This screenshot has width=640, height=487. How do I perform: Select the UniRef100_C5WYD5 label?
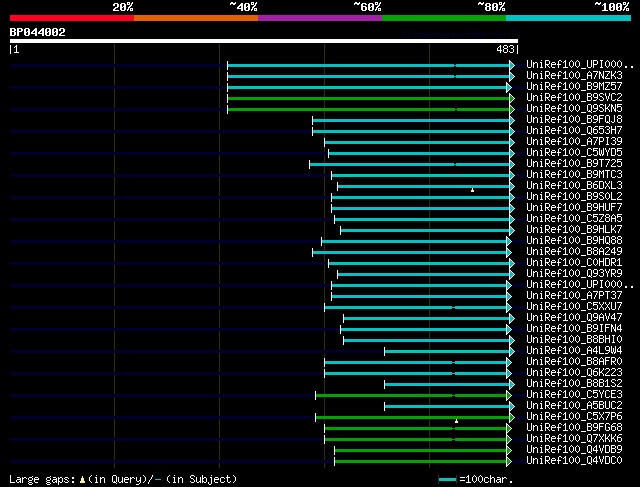574,153
